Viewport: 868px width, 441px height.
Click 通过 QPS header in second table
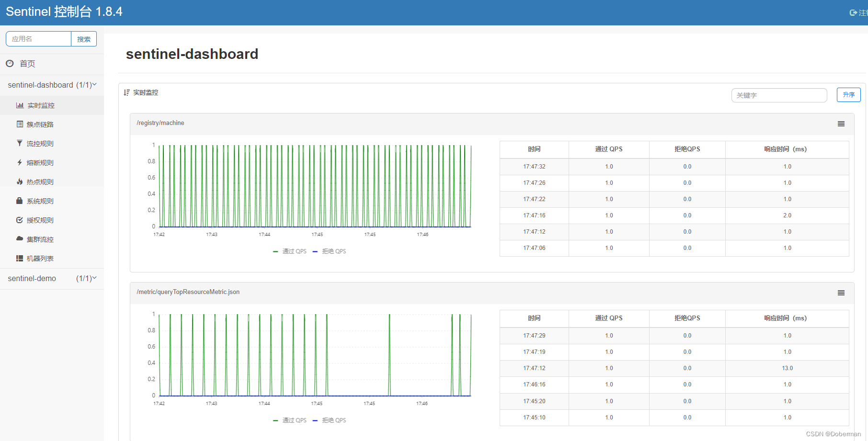[609, 318]
